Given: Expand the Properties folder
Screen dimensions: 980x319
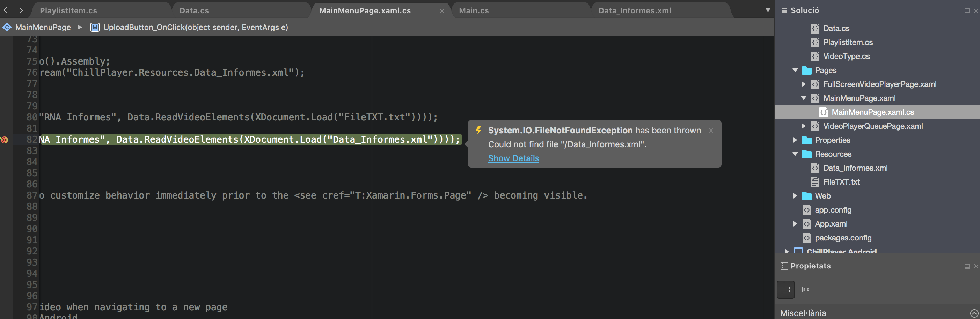Looking at the screenshot, I should pos(795,140).
